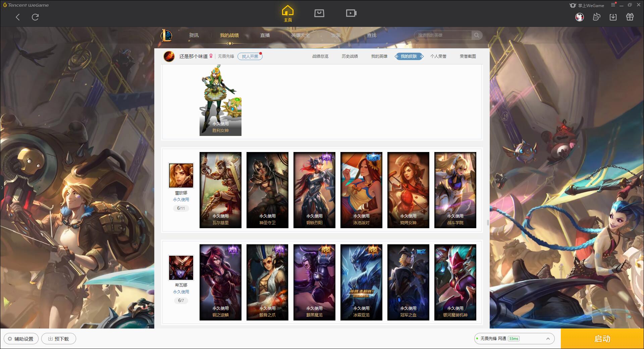Click the 搜索我的英雄 search field
The width and height of the screenshot is (644, 349).
pyautogui.click(x=443, y=35)
